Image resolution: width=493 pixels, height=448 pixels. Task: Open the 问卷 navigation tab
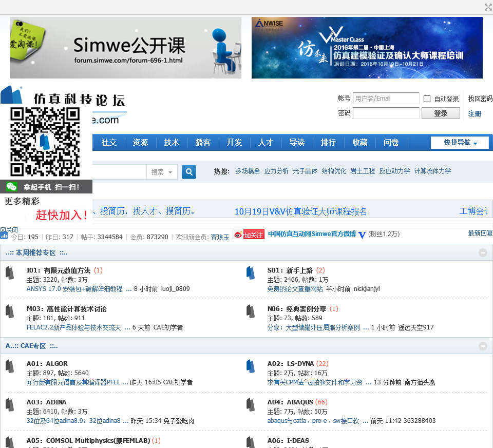click(391, 142)
